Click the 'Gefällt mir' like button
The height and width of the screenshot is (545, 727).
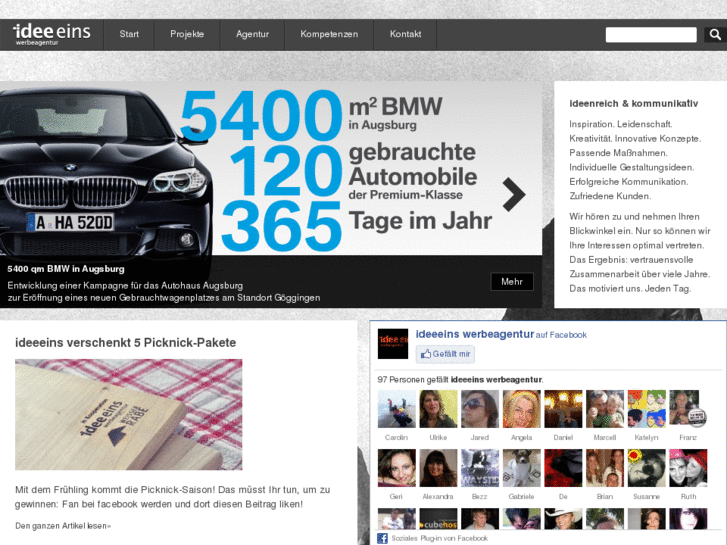tap(445, 354)
